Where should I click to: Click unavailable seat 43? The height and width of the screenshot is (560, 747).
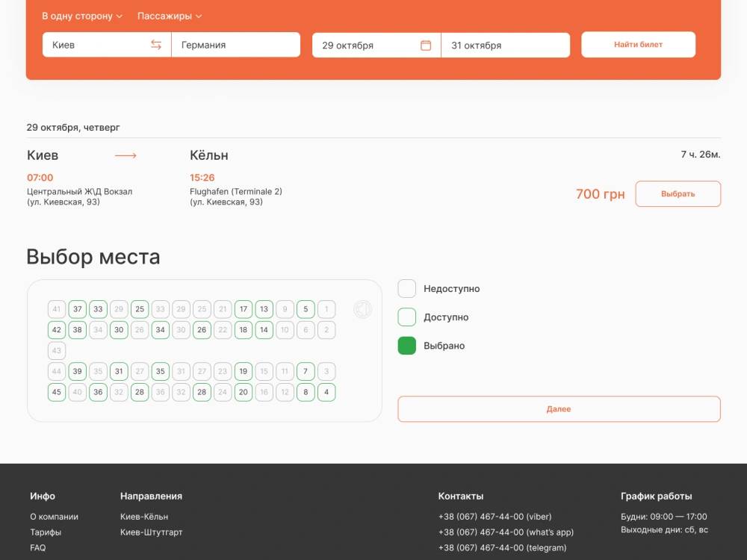tap(57, 351)
